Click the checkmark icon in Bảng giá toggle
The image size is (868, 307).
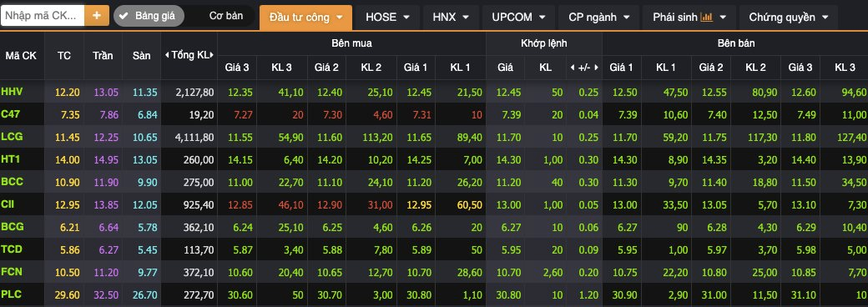tap(124, 16)
